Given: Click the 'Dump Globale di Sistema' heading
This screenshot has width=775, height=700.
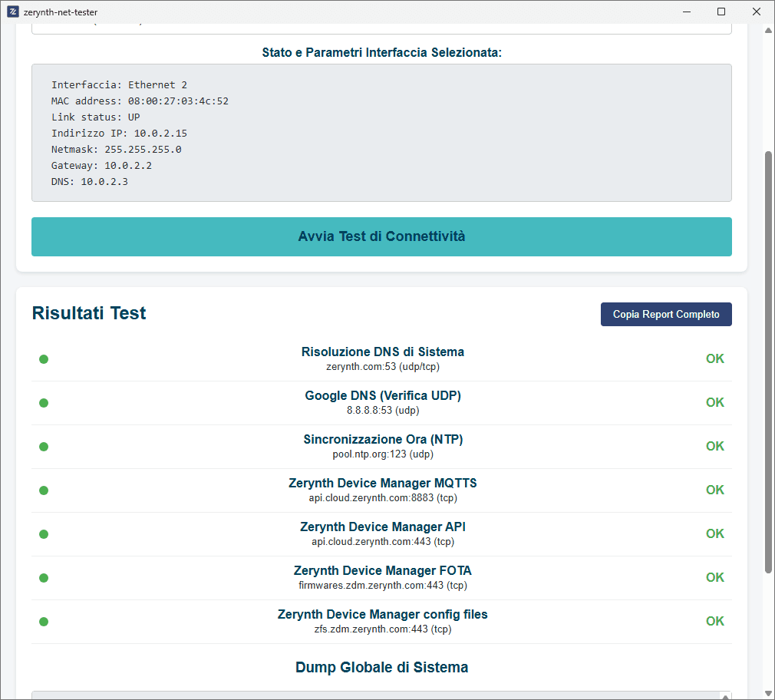Looking at the screenshot, I should (381, 667).
